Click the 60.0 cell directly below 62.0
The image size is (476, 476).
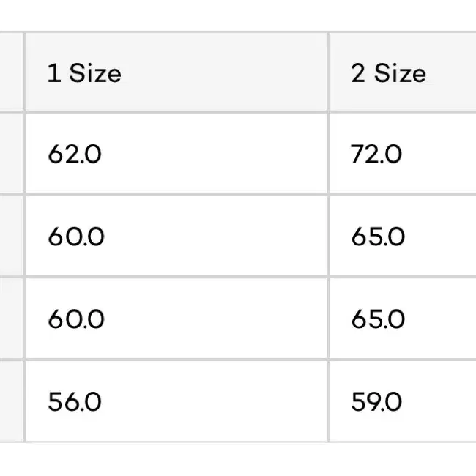[x=176, y=237]
